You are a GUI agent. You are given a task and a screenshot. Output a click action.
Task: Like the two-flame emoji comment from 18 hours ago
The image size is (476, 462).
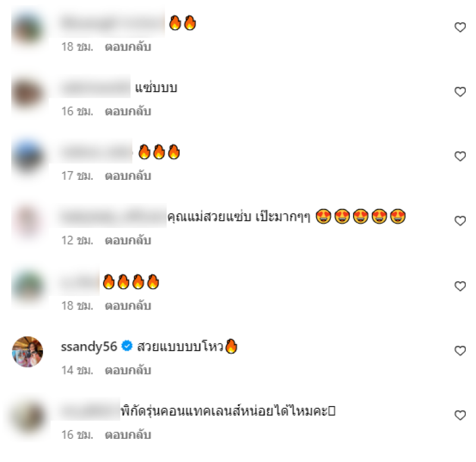pyautogui.click(x=460, y=27)
